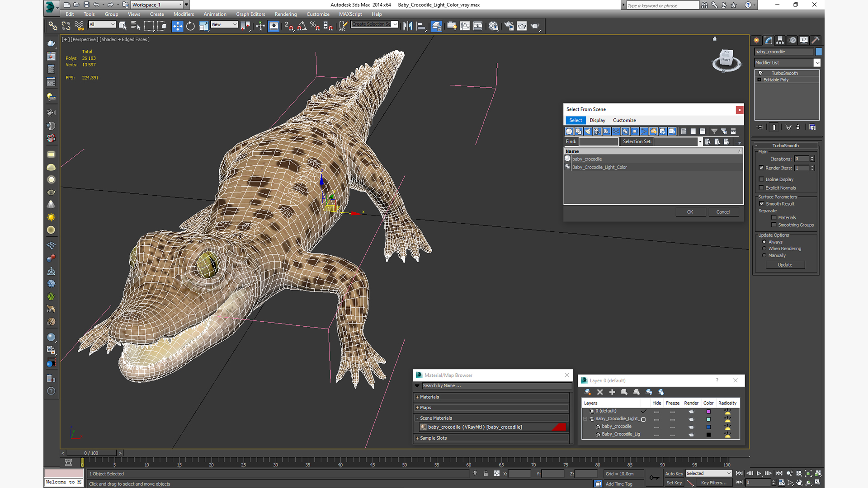Image resolution: width=868 pixels, height=488 pixels.
Task: Open Selection Set dropdown in Select From Scene
Action: coord(700,141)
